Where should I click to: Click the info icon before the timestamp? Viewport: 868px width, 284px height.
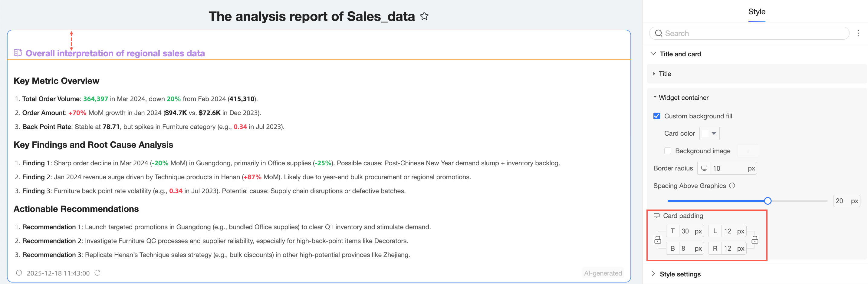click(19, 273)
